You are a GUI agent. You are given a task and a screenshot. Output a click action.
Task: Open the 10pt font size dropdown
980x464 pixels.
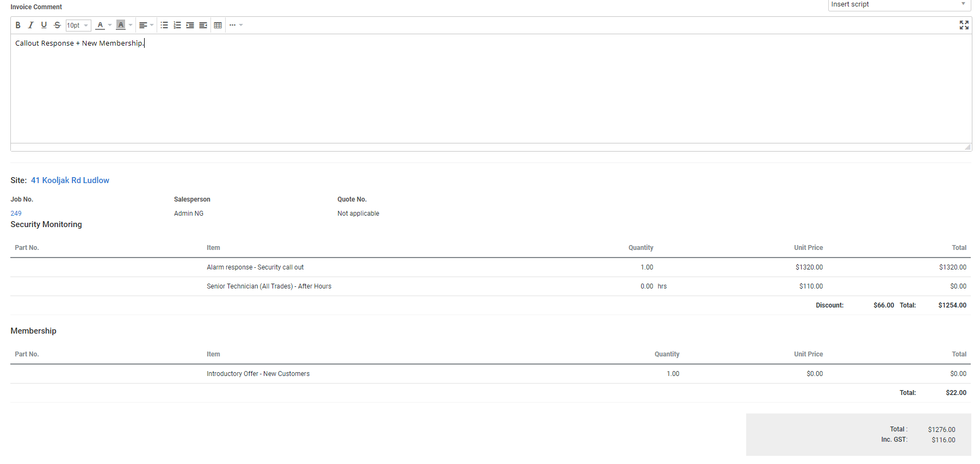click(78, 25)
